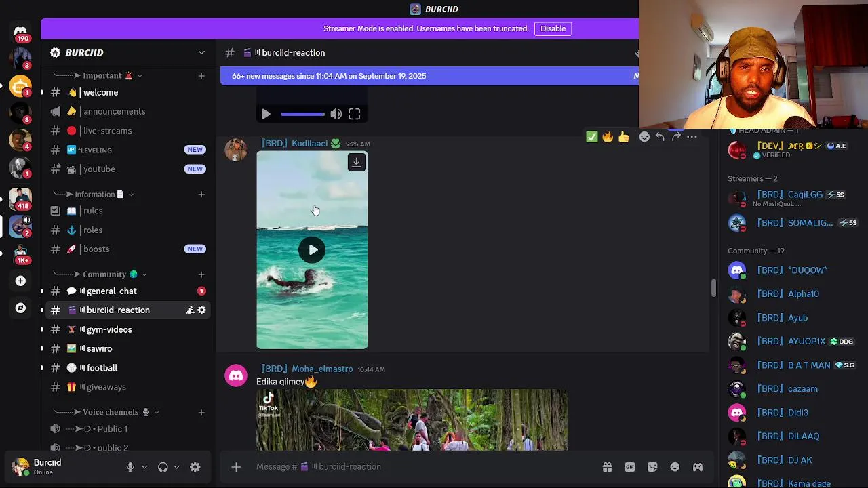
Task: Open Add Reaction emoji picker
Action: point(644,137)
